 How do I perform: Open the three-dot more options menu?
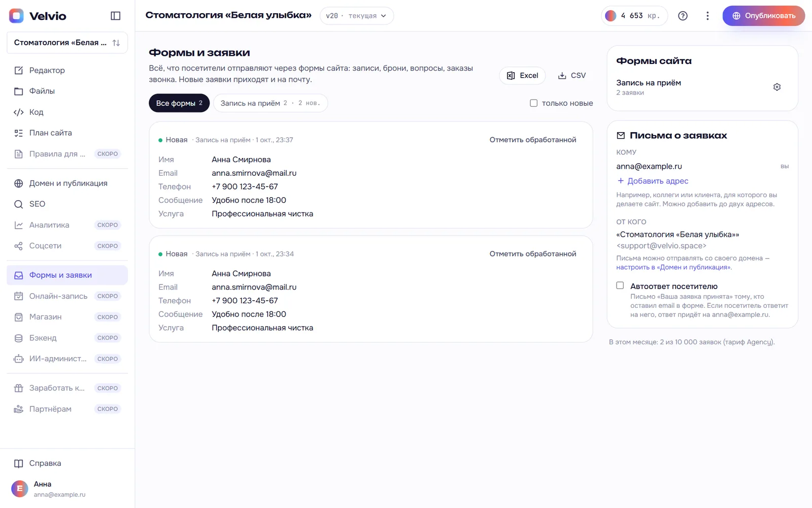tap(707, 16)
